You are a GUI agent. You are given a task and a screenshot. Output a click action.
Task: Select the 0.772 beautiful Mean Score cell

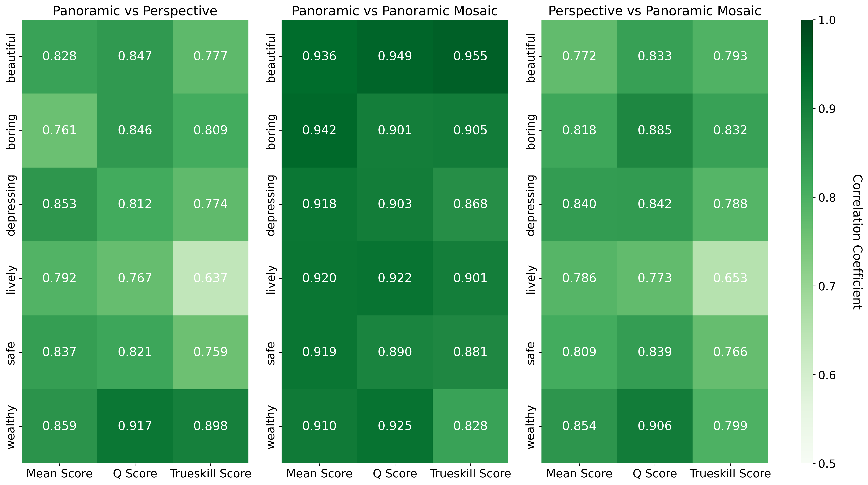579,56
